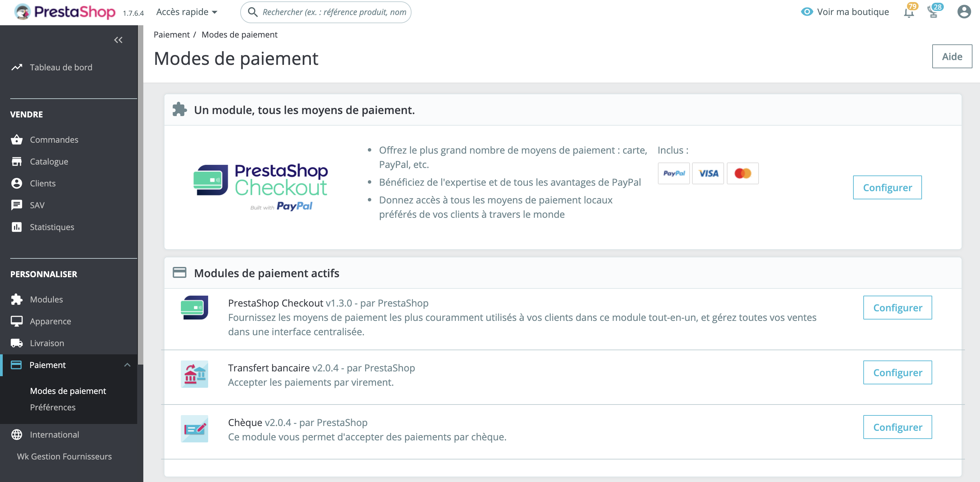Click Configurer in the Checkout promo banner
The width and height of the screenshot is (980, 482).
pos(887,187)
